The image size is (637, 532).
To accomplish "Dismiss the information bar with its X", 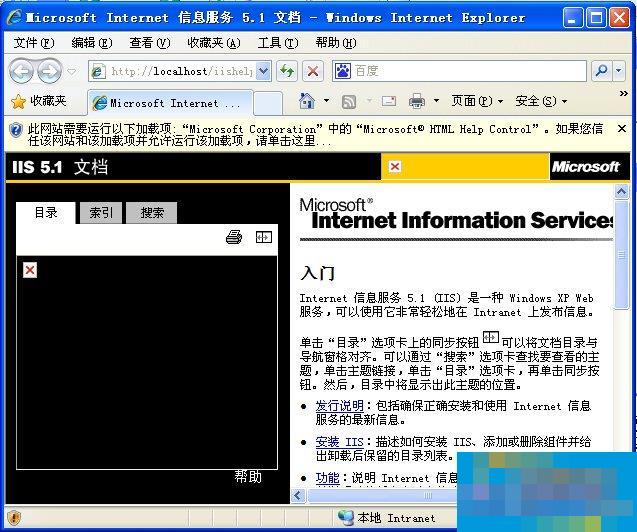I will pyautogui.click(x=622, y=129).
